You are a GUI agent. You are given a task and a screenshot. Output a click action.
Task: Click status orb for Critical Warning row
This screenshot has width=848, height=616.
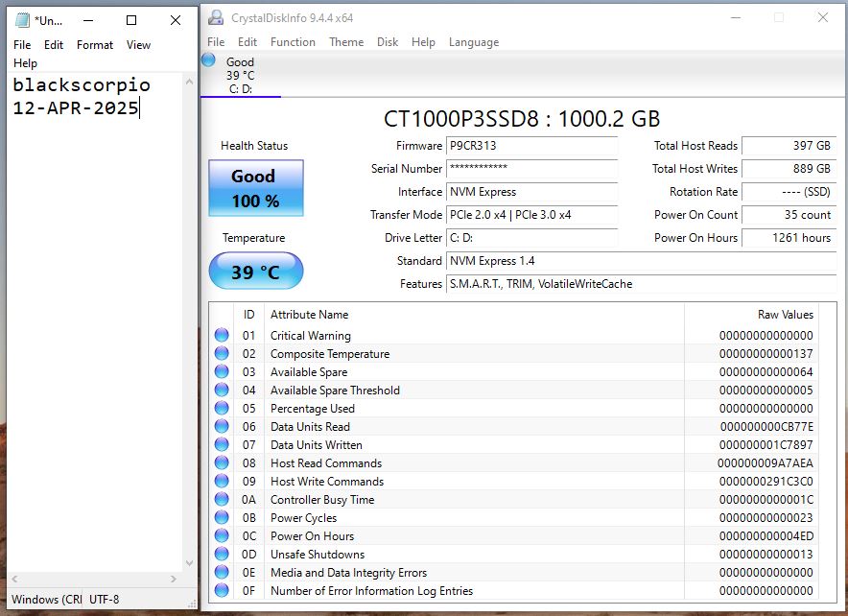pyautogui.click(x=222, y=335)
